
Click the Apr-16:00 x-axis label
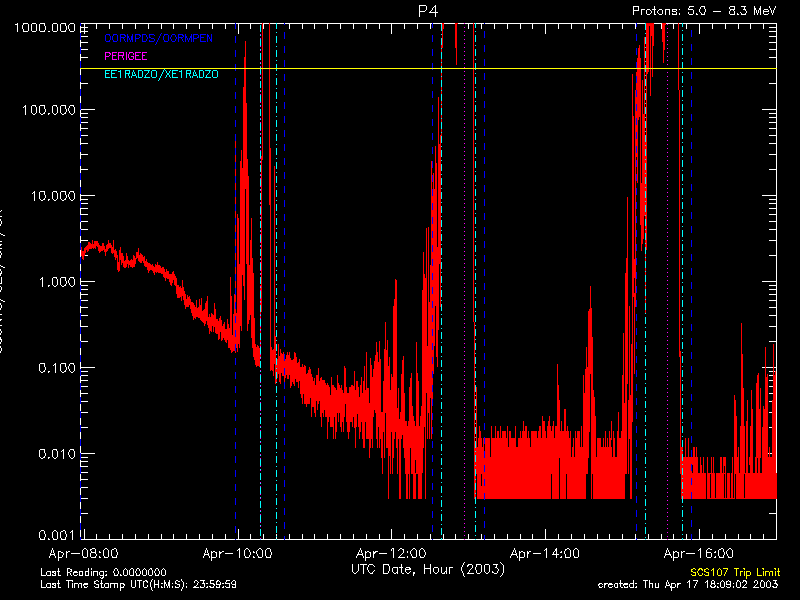click(x=698, y=554)
